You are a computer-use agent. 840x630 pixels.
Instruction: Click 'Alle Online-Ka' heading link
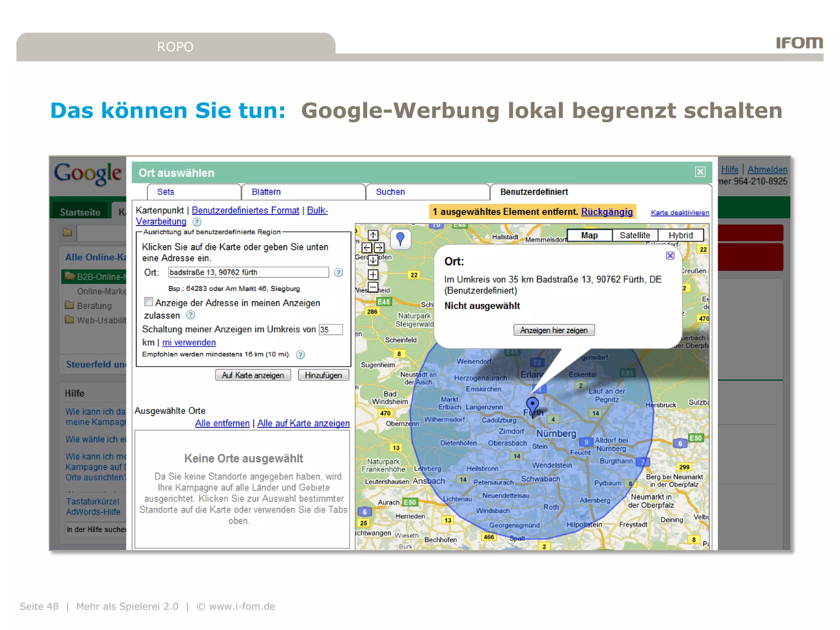click(96, 257)
